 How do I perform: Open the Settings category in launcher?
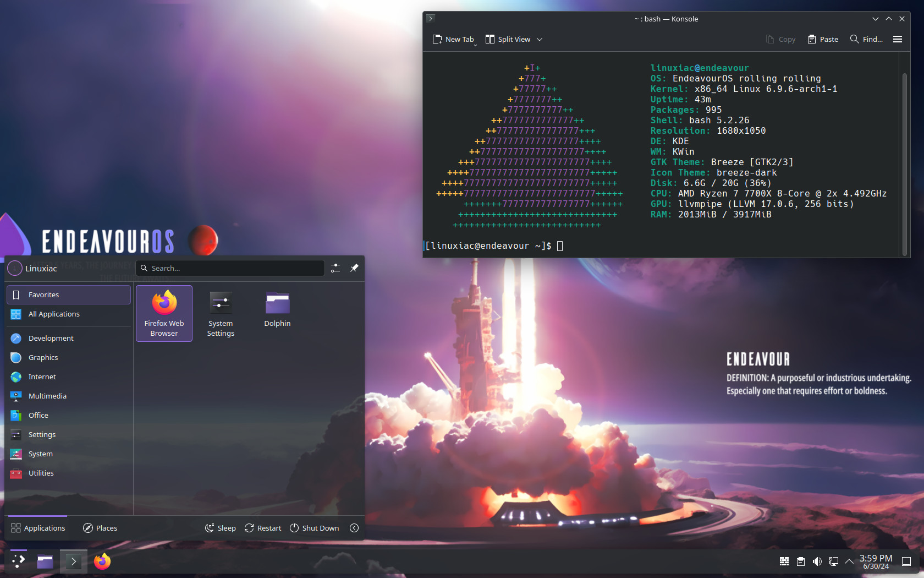click(x=69, y=434)
